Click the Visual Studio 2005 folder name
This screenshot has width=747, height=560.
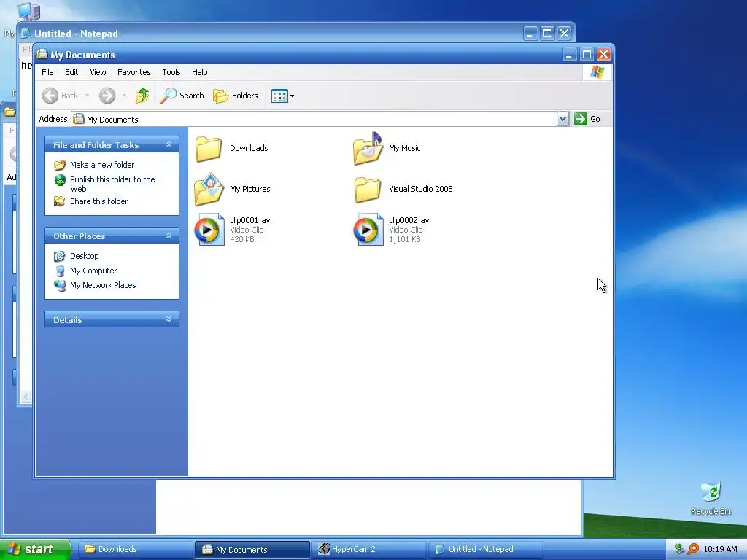[x=421, y=189]
